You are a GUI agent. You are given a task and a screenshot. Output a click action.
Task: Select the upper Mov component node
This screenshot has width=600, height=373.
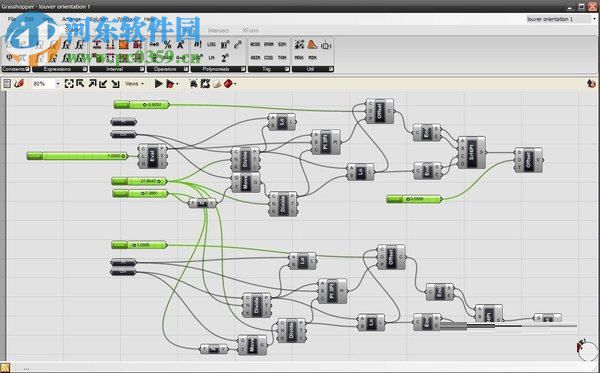point(246,182)
